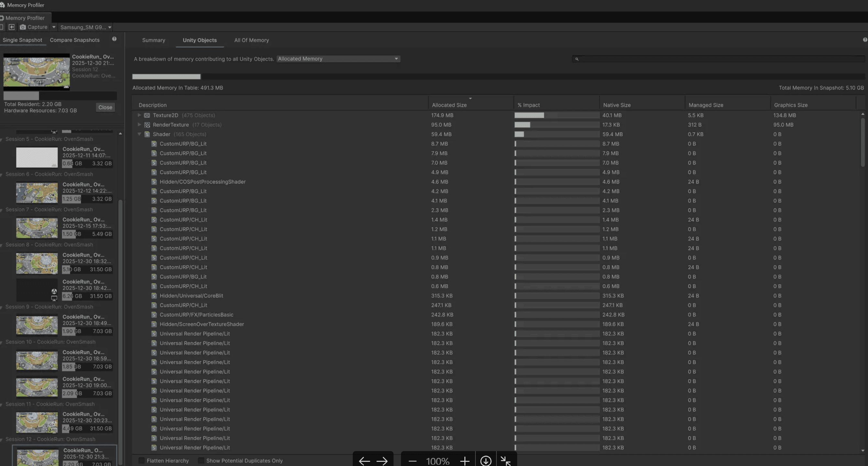Click search magnifier icon in filter field
This screenshot has width=868, height=466.
click(576, 59)
